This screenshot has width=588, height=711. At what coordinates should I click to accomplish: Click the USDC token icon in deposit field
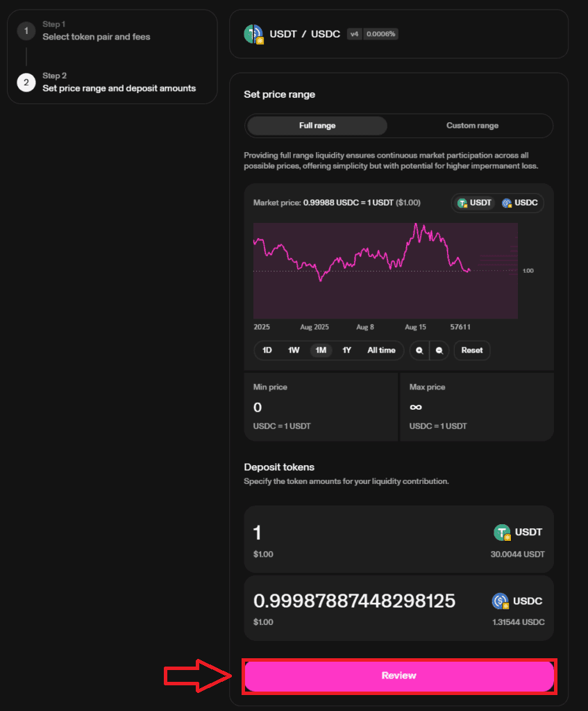point(501,601)
